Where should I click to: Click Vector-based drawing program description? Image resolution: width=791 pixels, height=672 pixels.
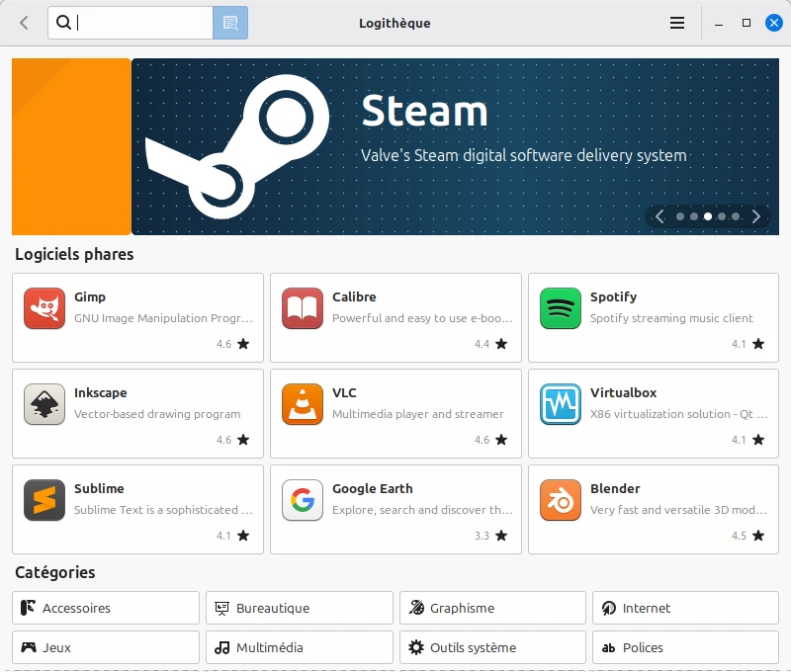tap(157, 414)
